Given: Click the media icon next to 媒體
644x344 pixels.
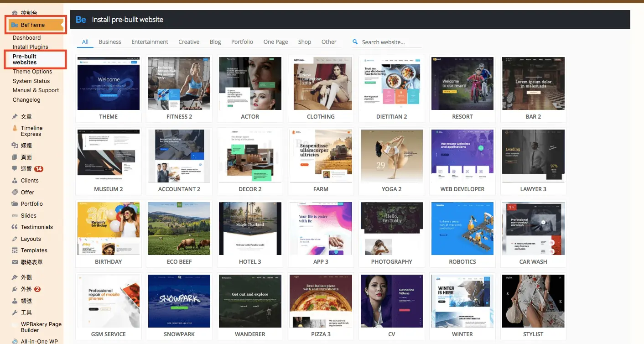Looking at the screenshot, I should click(15, 146).
